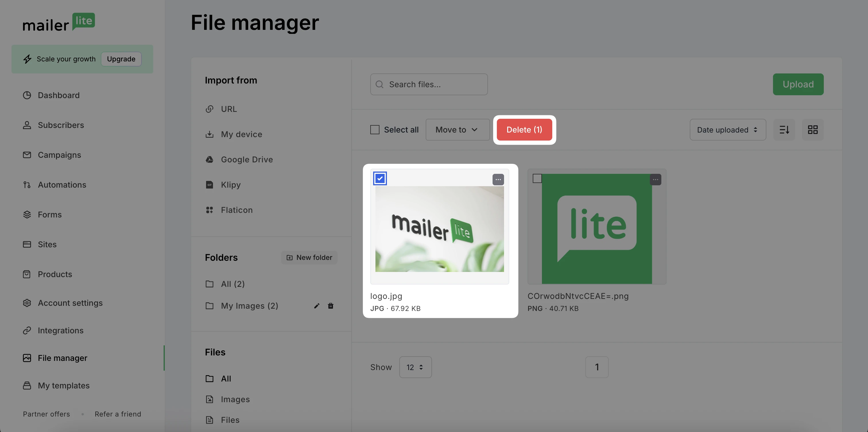Go to Dashboard
Image resolution: width=868 pixels, height=432 pixels.
click(59, 95)
